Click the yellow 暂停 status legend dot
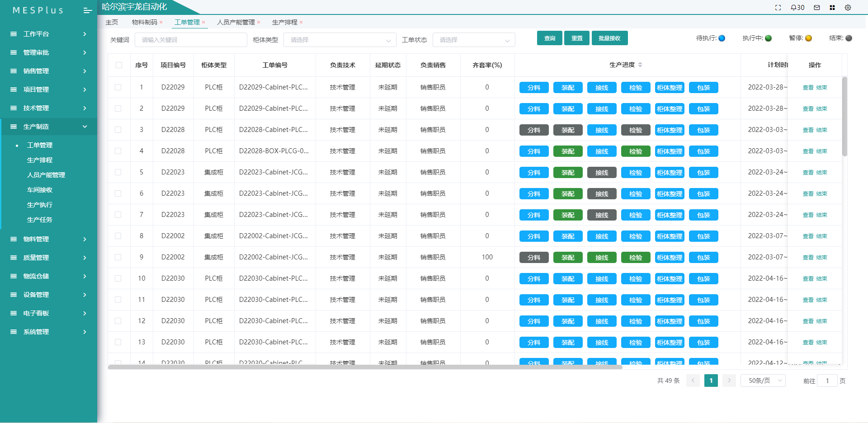 point(808,38)
